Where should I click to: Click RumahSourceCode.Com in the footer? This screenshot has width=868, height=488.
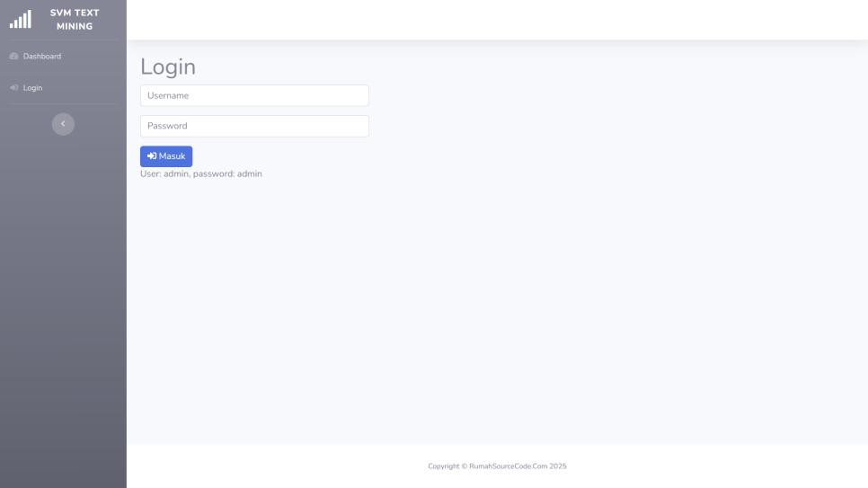(x=509, y=466)
